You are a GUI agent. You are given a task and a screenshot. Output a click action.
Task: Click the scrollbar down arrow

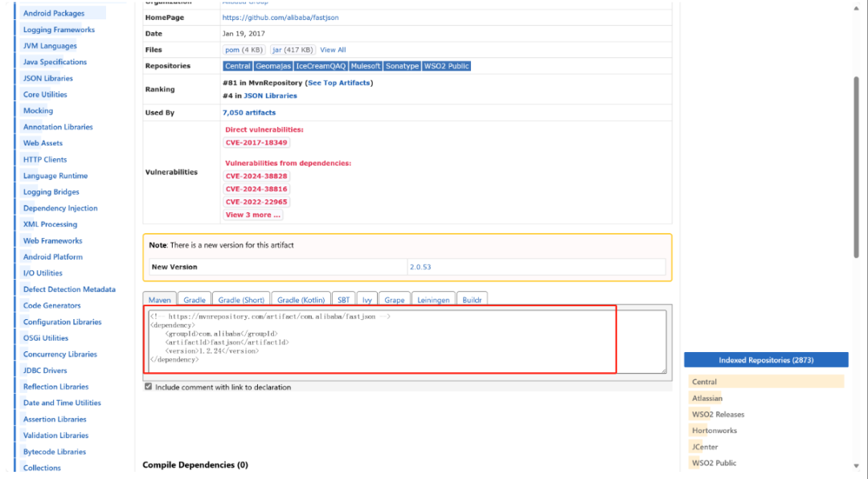coord(857,466)
